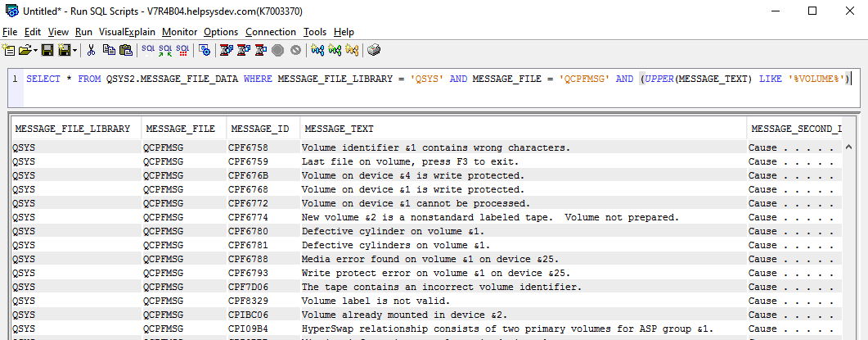The width and height of the screenshot is (868, 340).
Task: Click inside the SQL statement editor
Action: (x=442, y=88)
